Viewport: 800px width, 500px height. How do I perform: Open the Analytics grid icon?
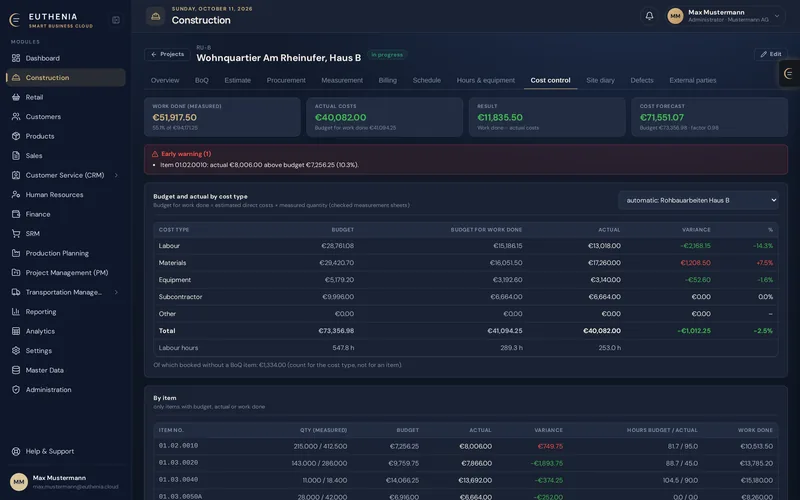click(16, 331)
